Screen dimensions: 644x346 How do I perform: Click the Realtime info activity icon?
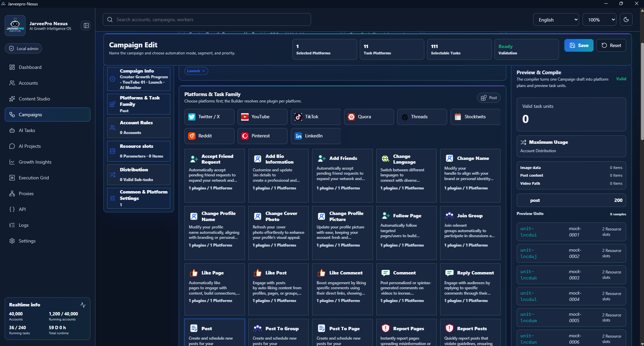click(83, 305)
